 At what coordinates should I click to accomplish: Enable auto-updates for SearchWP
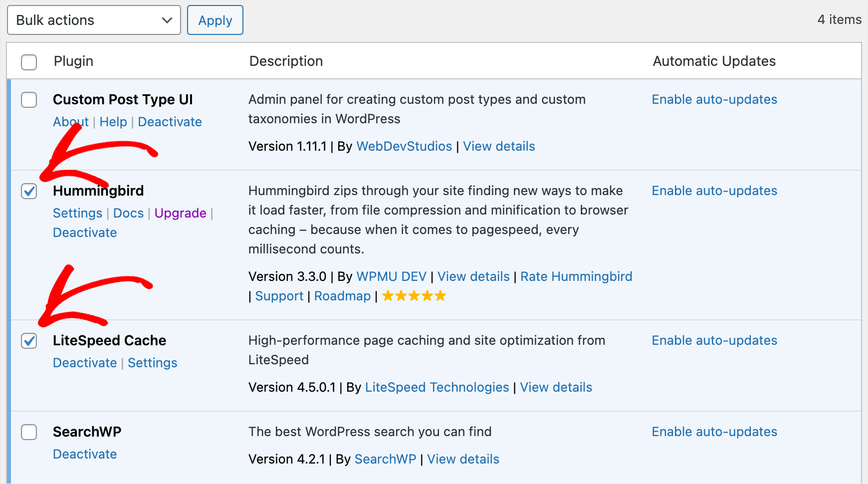[x=714, y=432]
